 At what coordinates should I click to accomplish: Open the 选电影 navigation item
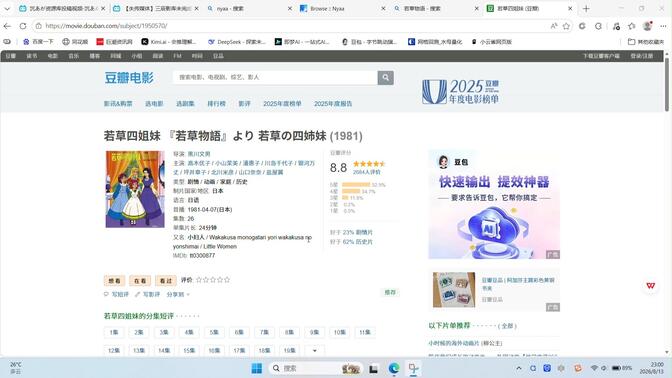[x=154, y=104]
